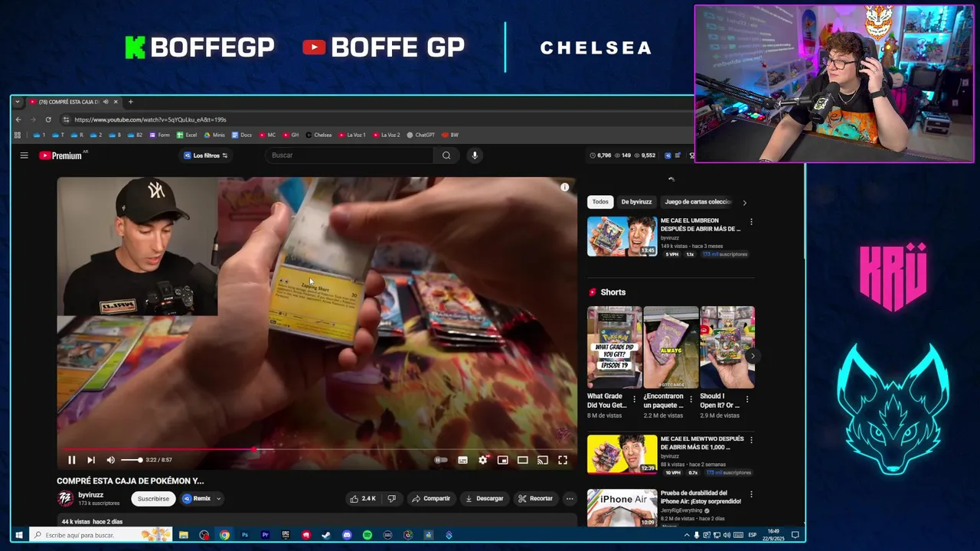The image size is (980, 551).
Task: Open the YouTube hamburger guide menu
Action: [x=24, y=155]
